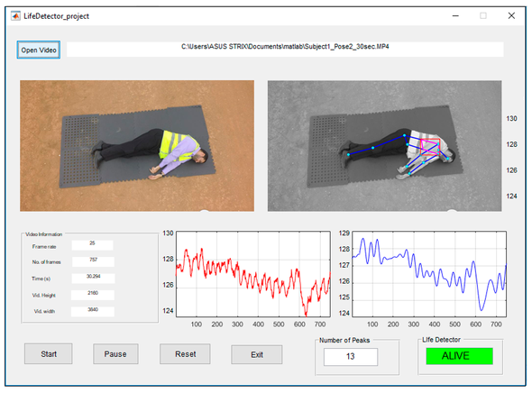
Task: Select the Number of Peaks value field
Action: tap(351, 356)
